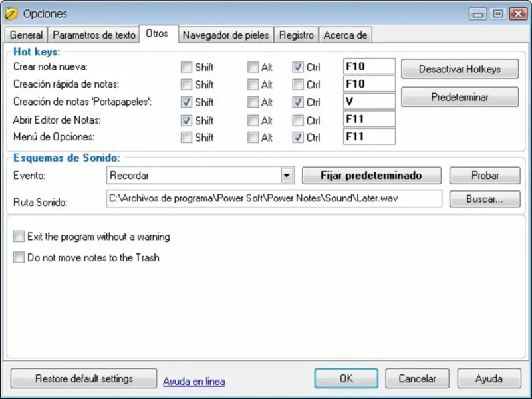Click the Power Notes title bar icon
The height and width of the screenshot is (399, 532).
[11, 13]
